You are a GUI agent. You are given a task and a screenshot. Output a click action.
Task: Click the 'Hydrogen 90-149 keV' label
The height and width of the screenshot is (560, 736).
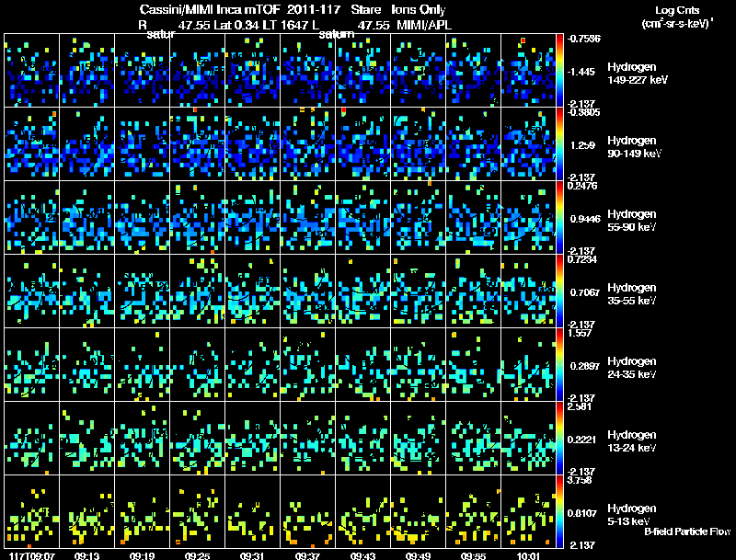[x=634, y=147]
